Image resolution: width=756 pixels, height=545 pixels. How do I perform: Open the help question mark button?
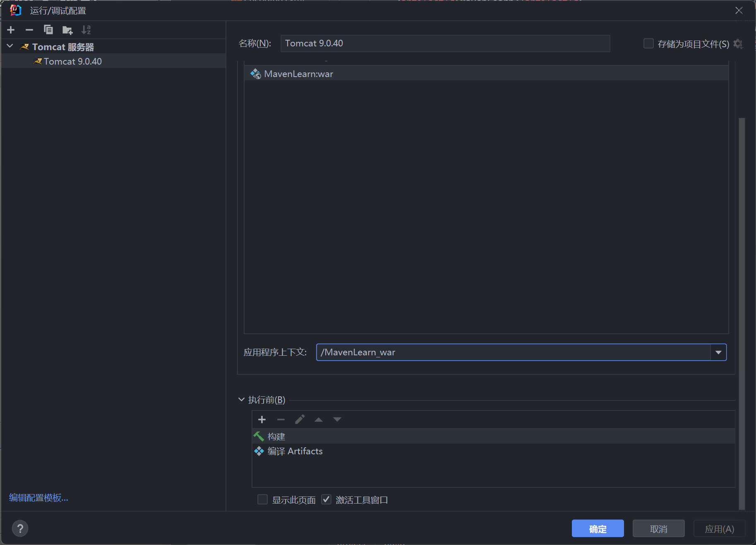[x=20, y=528]
